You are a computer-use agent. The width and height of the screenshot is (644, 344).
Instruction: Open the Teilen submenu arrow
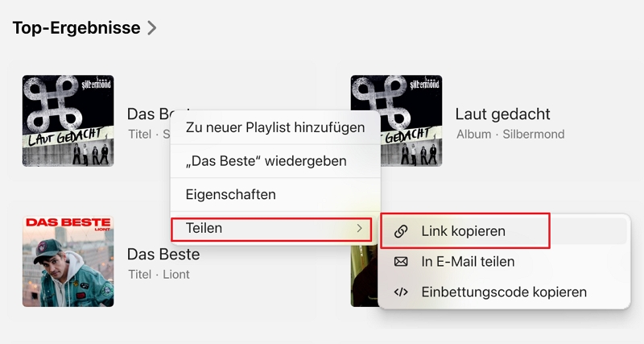tap(359, 229)
